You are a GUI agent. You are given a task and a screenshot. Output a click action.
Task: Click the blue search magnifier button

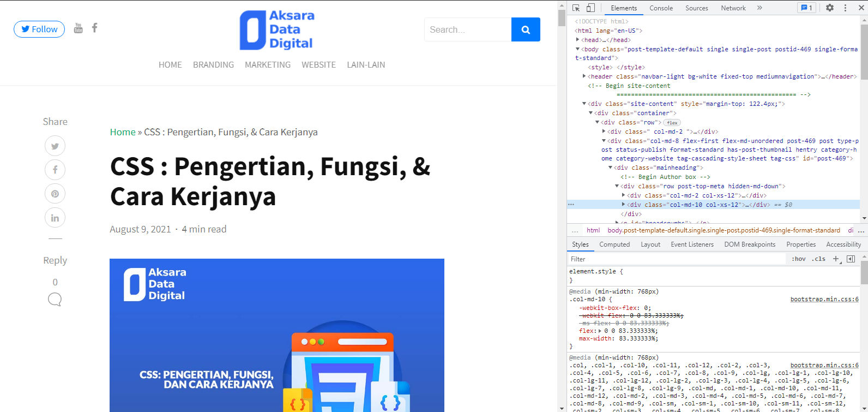(x=526, y=29)
